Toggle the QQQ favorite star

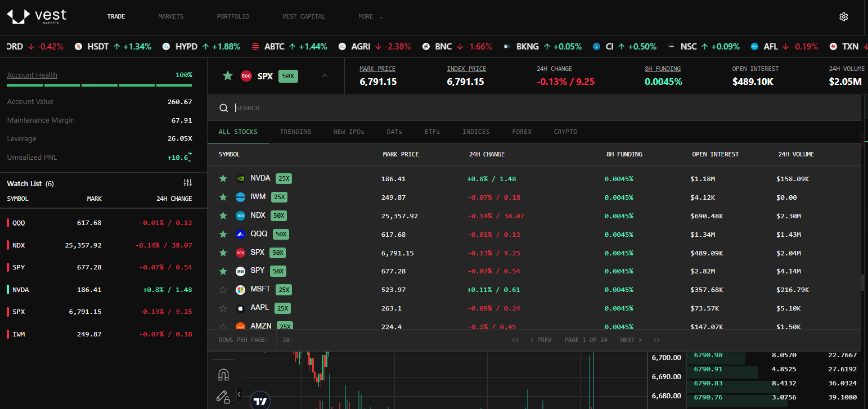[x=223, y=234]
